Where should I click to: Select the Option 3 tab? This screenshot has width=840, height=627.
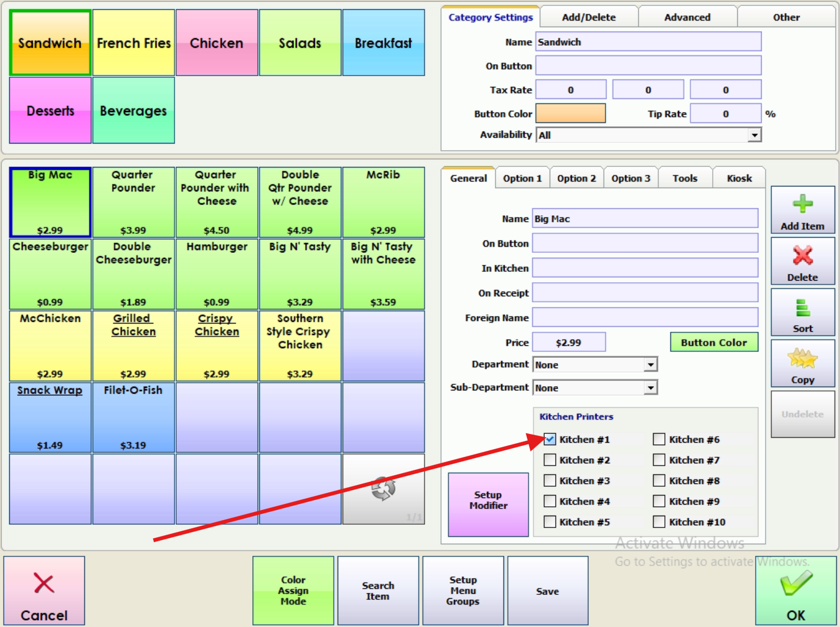point(631,178)
